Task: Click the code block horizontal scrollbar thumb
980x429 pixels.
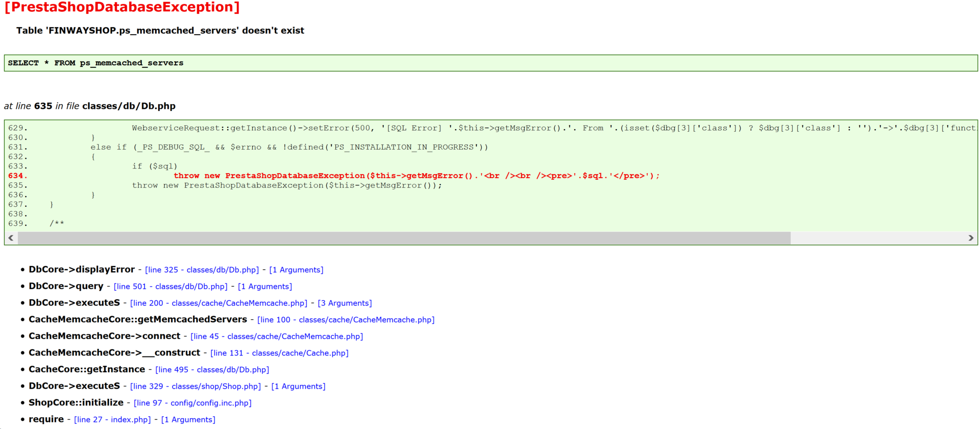Action: click(404, 238)
